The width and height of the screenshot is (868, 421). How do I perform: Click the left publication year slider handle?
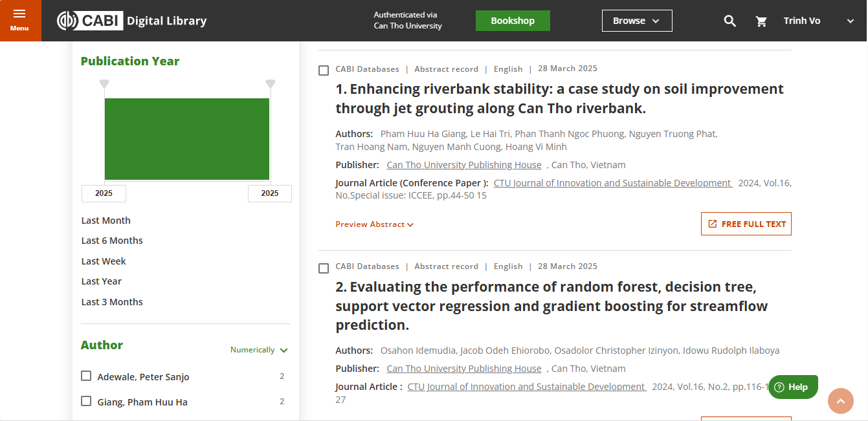104,84
